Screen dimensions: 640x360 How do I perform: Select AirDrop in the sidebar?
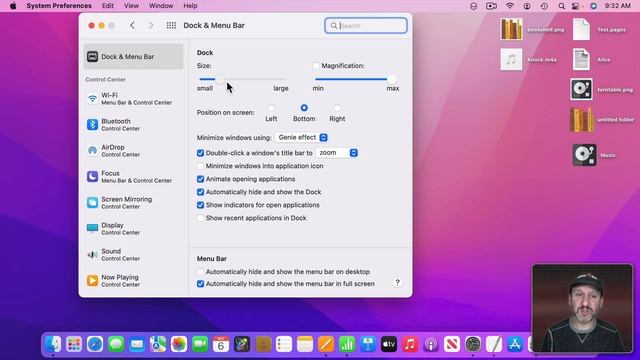[133, 151]
